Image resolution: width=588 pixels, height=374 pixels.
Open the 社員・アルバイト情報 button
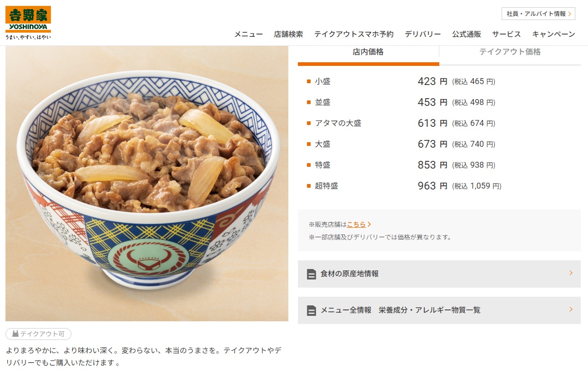538,14
